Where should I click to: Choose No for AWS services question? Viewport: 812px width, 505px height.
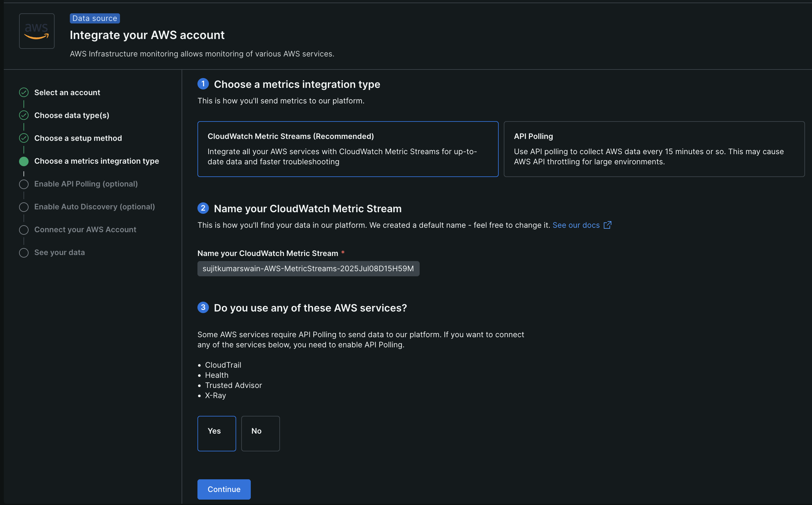click(x=260, y=433)
